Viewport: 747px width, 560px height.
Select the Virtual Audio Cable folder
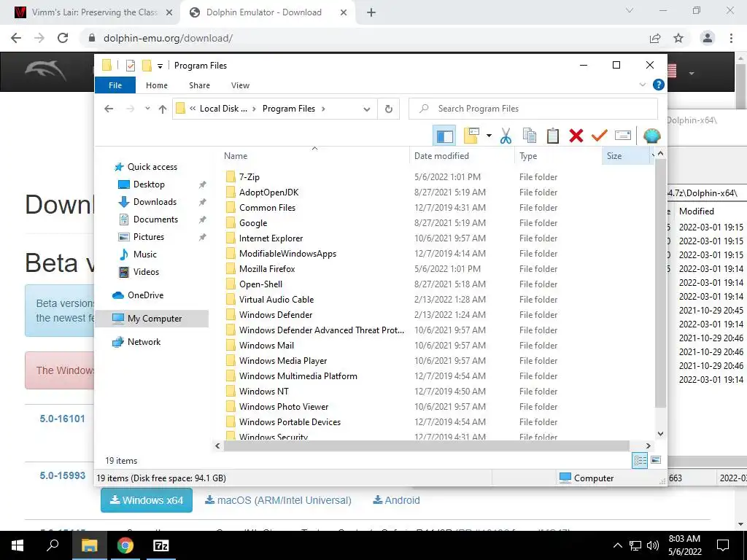point(276,300)
